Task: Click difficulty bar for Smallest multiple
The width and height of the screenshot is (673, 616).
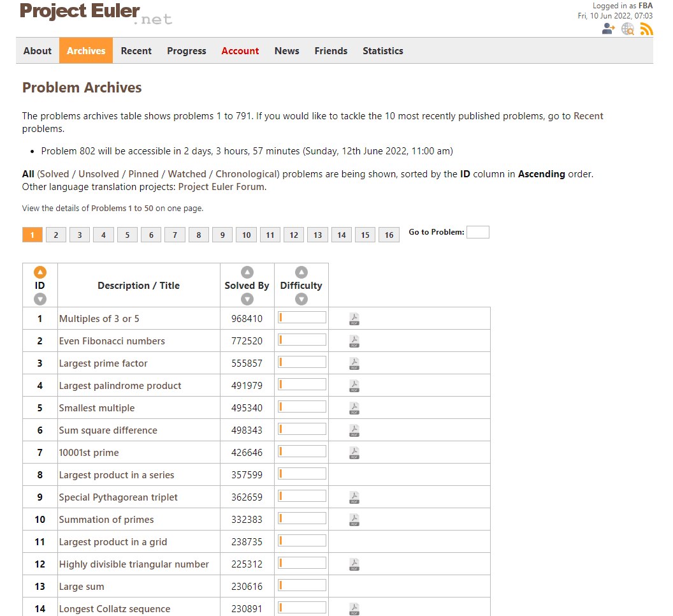Action: tap(301, 407)
